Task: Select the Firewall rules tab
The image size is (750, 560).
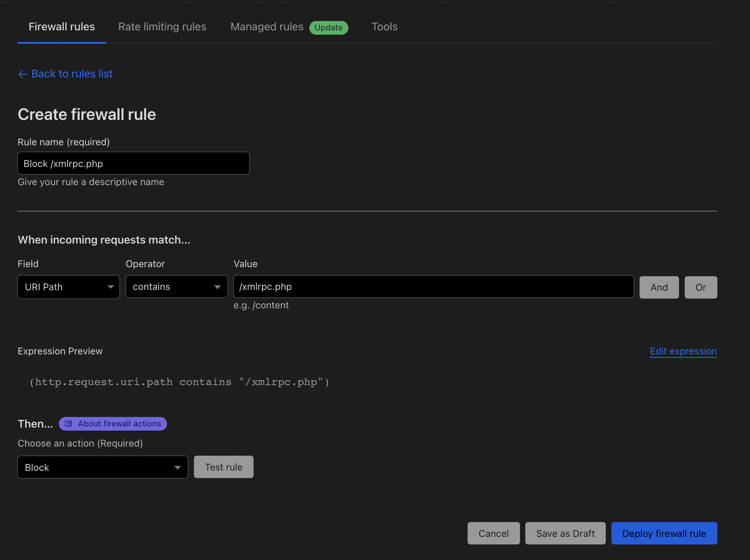Action: (61, 27)
